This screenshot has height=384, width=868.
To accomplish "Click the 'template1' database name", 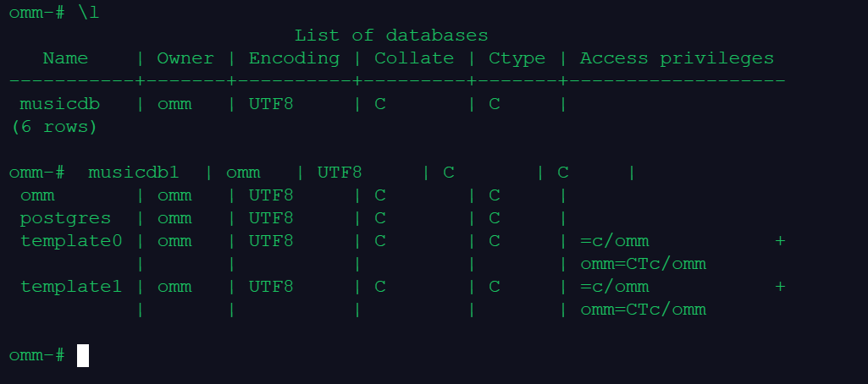I will tap(71, 287).
